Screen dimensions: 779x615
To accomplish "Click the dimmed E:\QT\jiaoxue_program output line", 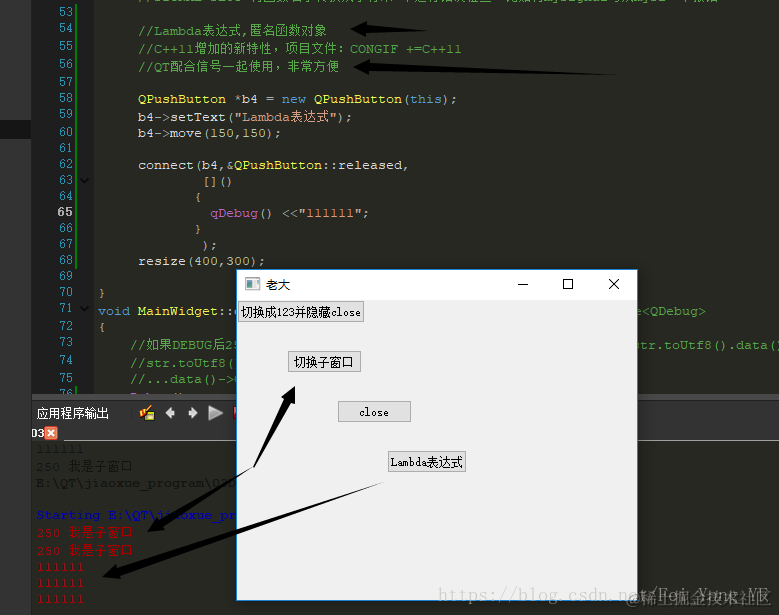I will (136, 483).
